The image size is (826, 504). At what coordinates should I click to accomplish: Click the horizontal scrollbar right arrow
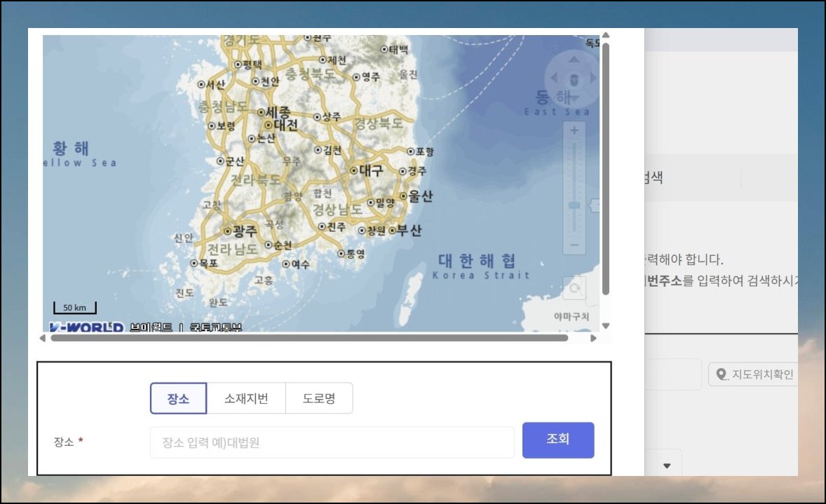point(593,338)
